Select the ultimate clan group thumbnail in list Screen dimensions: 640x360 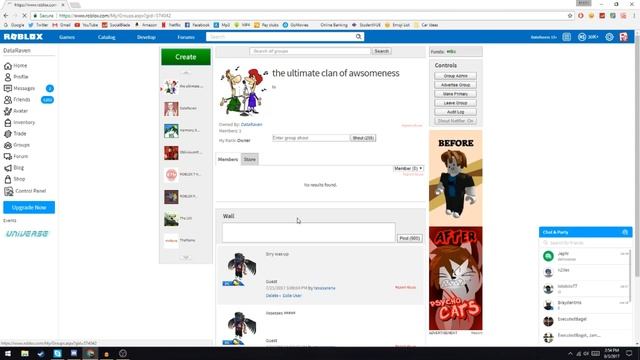coord(171,87)
